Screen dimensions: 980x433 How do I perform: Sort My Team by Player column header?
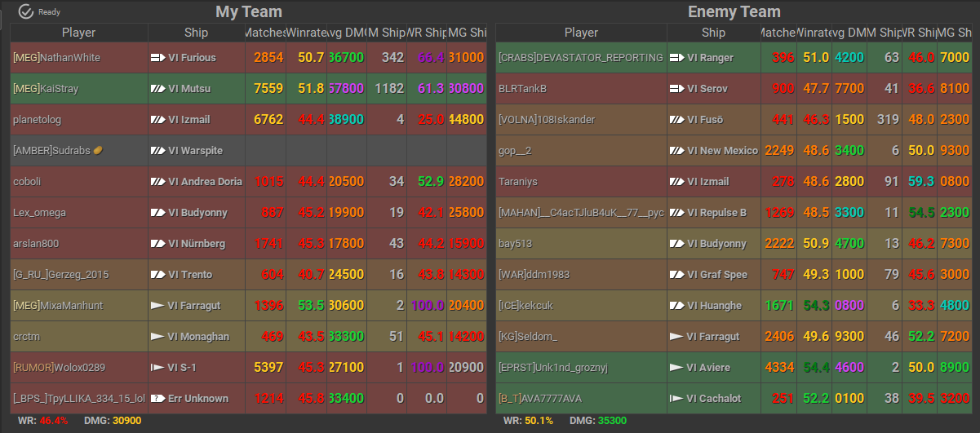(x=78, y=33)
